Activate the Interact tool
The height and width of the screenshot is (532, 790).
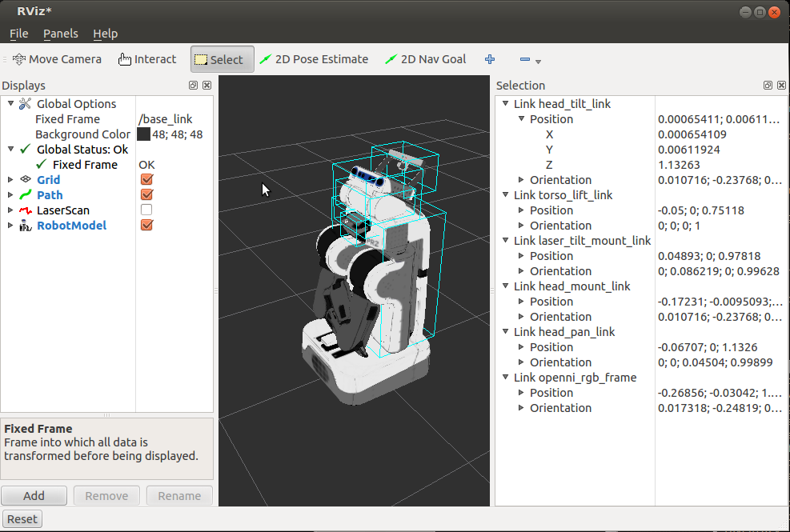(x=147, y=59)
